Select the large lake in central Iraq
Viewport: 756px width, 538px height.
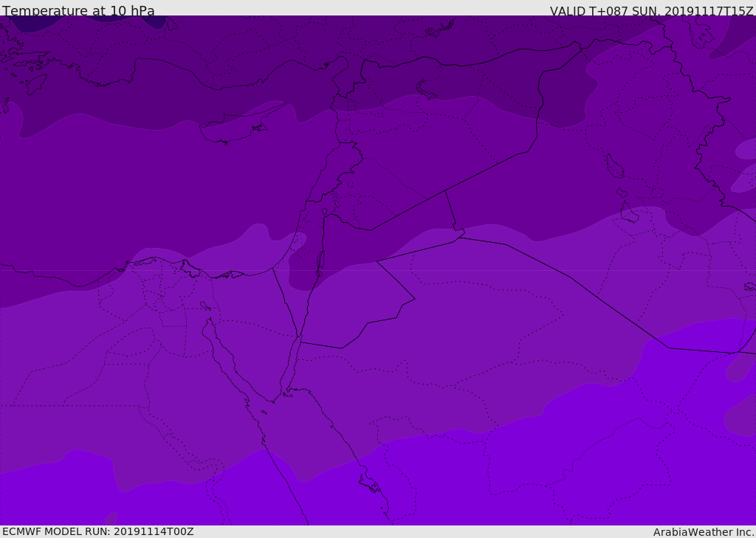point(614,167)
